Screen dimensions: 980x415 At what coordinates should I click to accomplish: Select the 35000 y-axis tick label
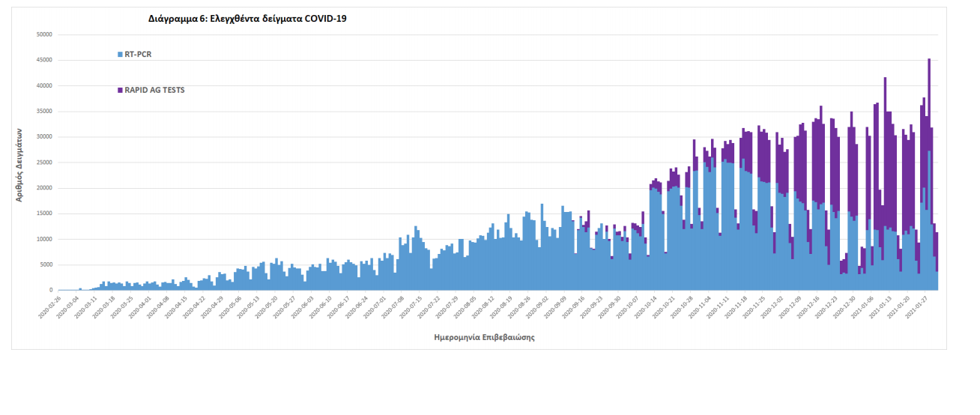click(x=43, y=111)
